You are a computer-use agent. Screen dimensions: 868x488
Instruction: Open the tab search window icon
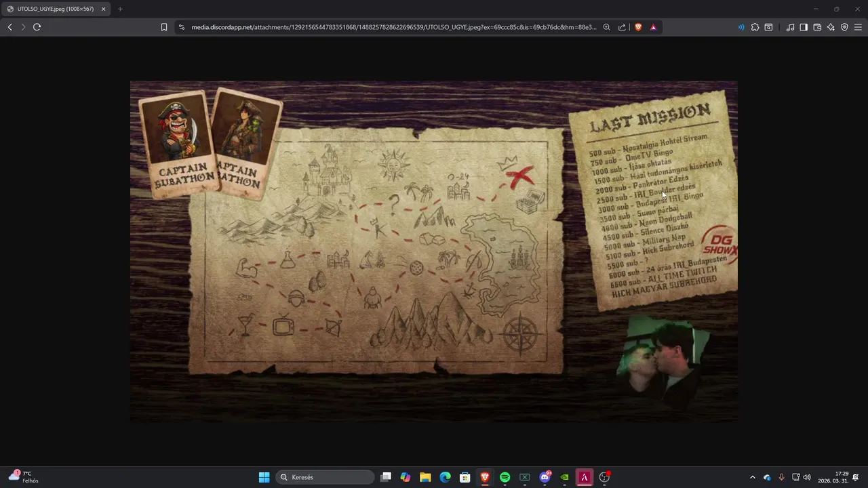tap(768, 27)
